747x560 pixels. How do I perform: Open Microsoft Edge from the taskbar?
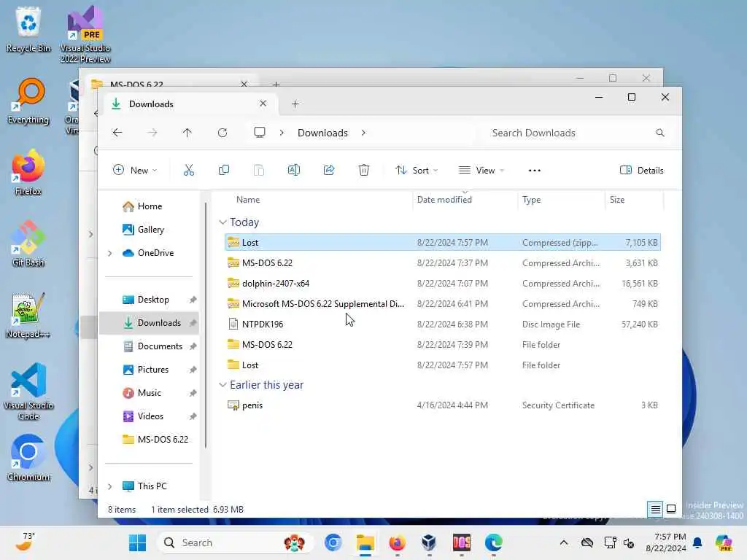coord(494,542)
